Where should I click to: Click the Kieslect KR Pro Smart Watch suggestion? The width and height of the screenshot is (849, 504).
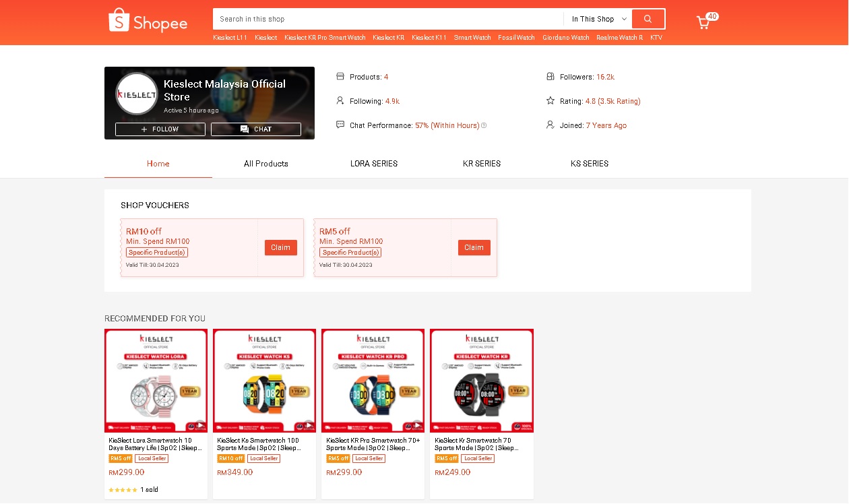click(325, 38)
